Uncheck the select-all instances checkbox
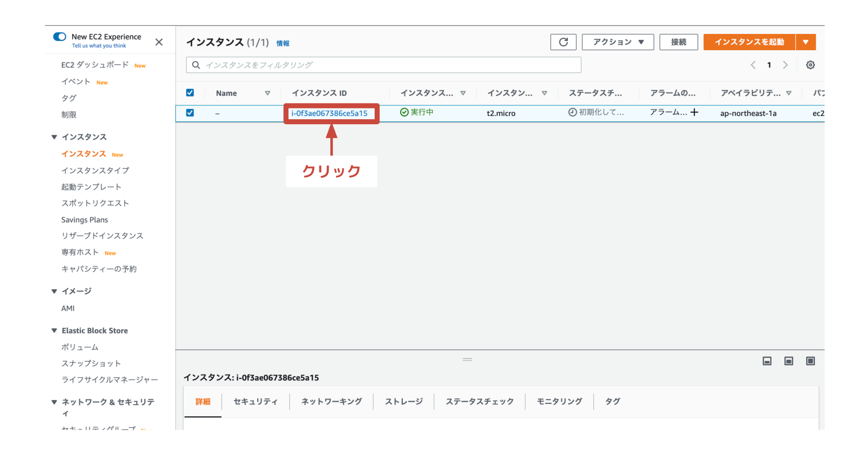The height and width of the screenshot is (451, 868). [190, 92]
